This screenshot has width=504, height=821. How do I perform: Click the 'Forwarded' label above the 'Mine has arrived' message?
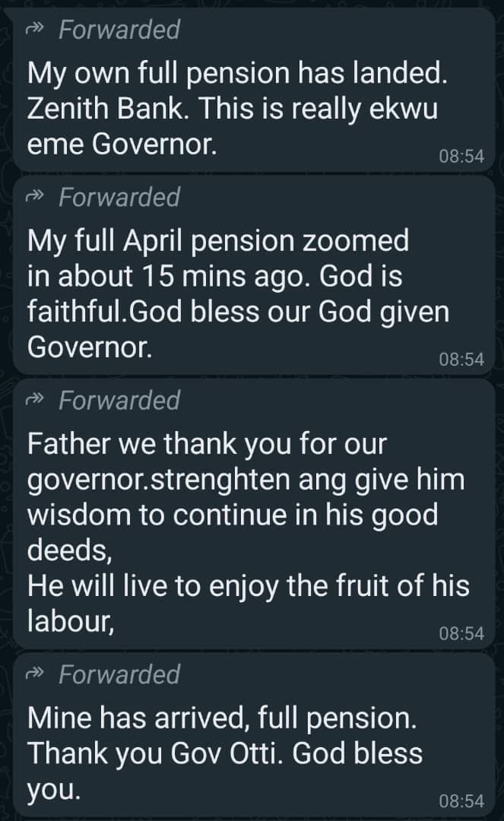(119, 674)
